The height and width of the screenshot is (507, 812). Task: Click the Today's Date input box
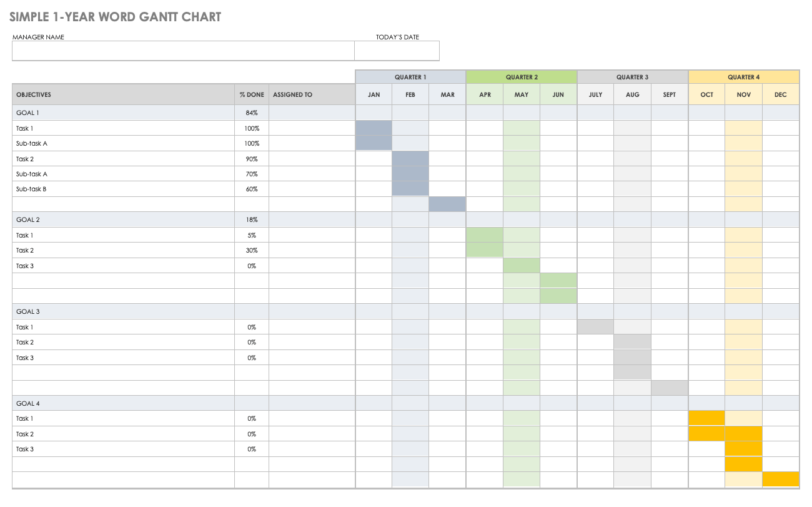pos(397,51)
